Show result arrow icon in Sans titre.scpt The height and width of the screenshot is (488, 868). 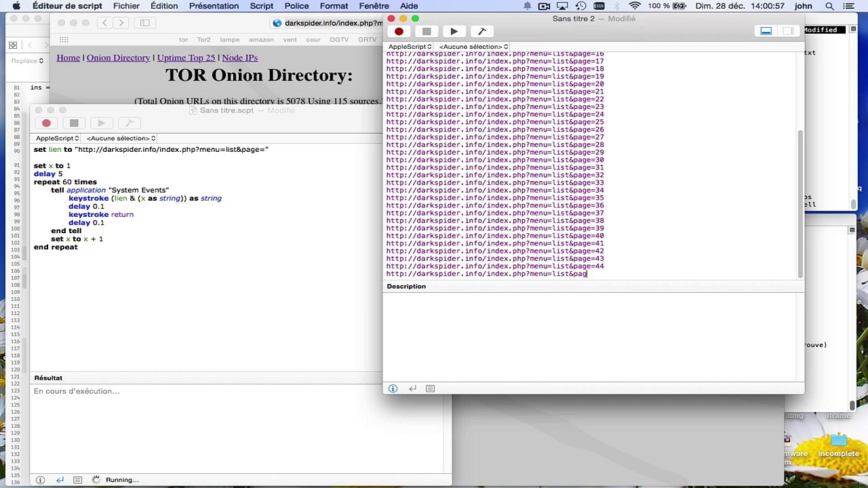pos(60,480)
